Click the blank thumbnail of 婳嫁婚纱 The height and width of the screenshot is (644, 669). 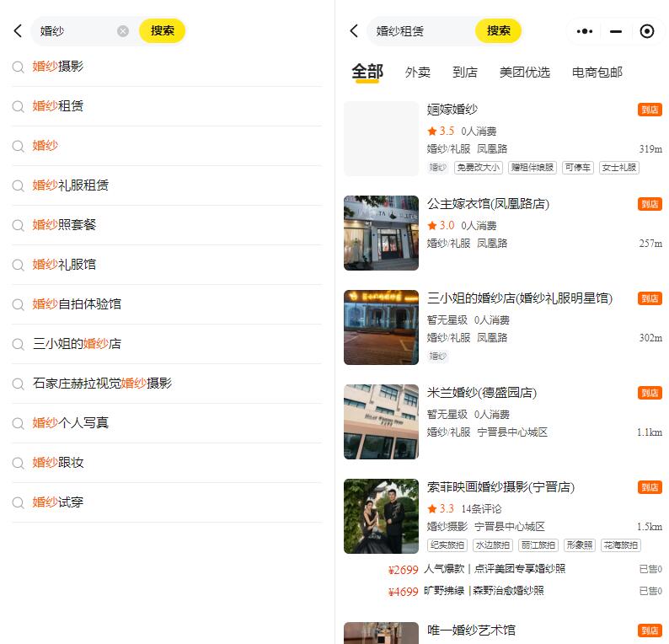381,139
